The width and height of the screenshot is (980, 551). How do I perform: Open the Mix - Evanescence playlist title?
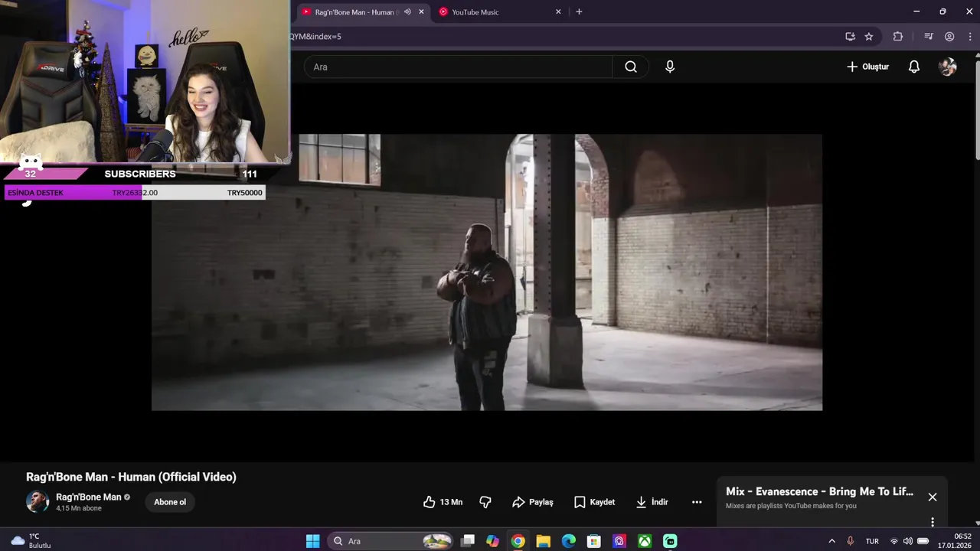(x=819, y=491)
